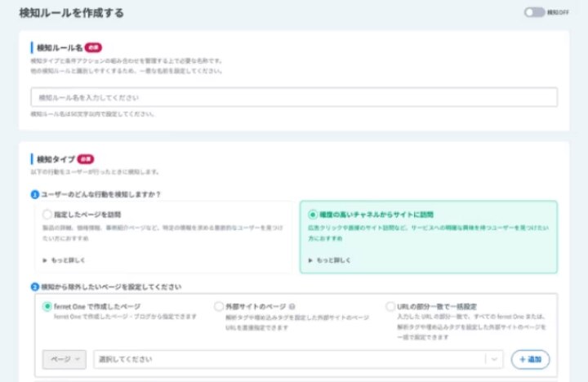Choose 外部サイトのページ radio button
Screen dimensions: 588x382
[x=219, y=306]
